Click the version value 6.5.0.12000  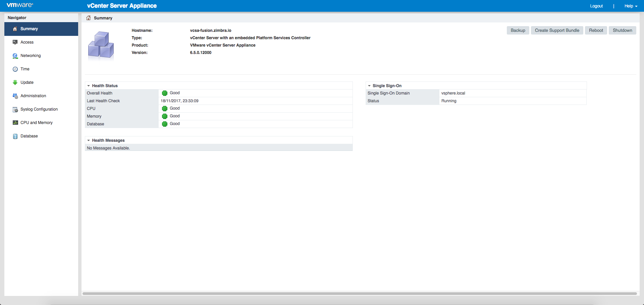201,53
